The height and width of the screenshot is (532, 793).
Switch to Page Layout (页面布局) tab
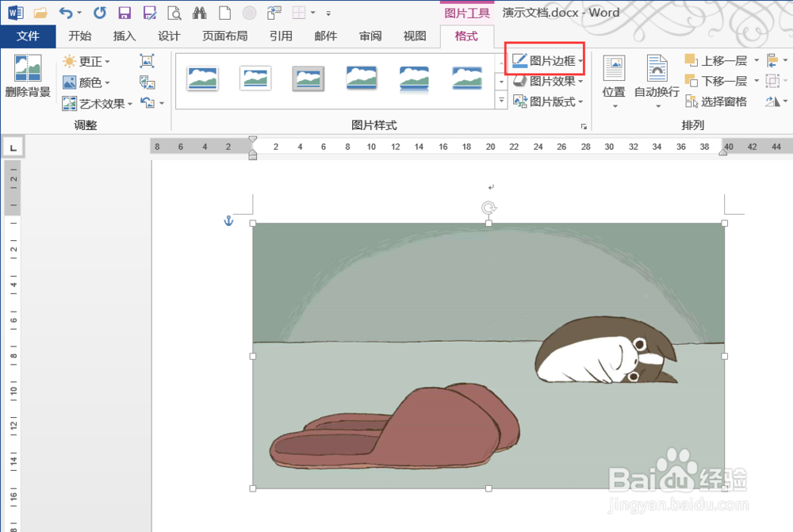pyautogui.click(x=225, y=36)
